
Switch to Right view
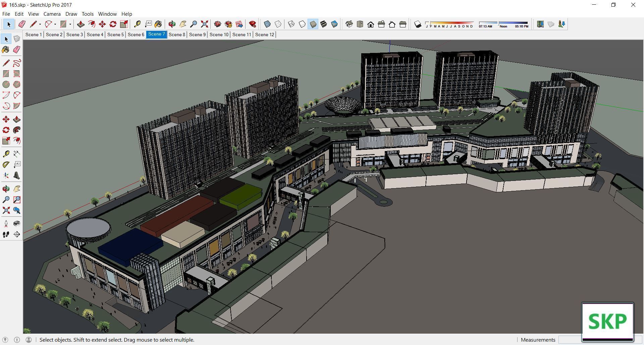coord(381,24)
